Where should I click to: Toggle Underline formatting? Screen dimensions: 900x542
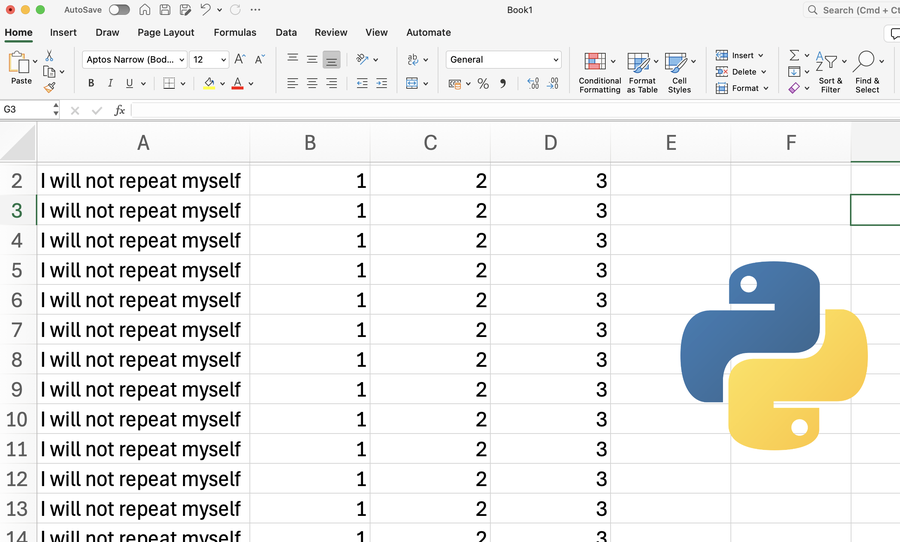point(129,83)
